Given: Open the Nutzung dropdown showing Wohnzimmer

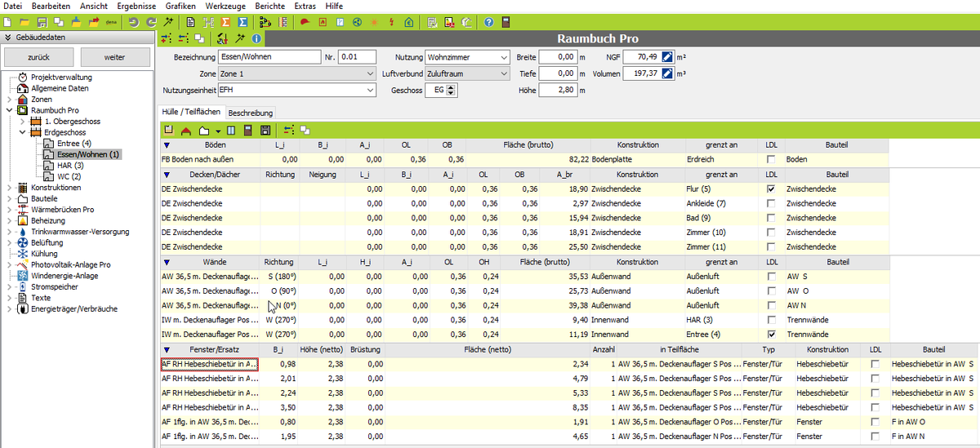Looking at the screenshot, I should tap(501, 57).
